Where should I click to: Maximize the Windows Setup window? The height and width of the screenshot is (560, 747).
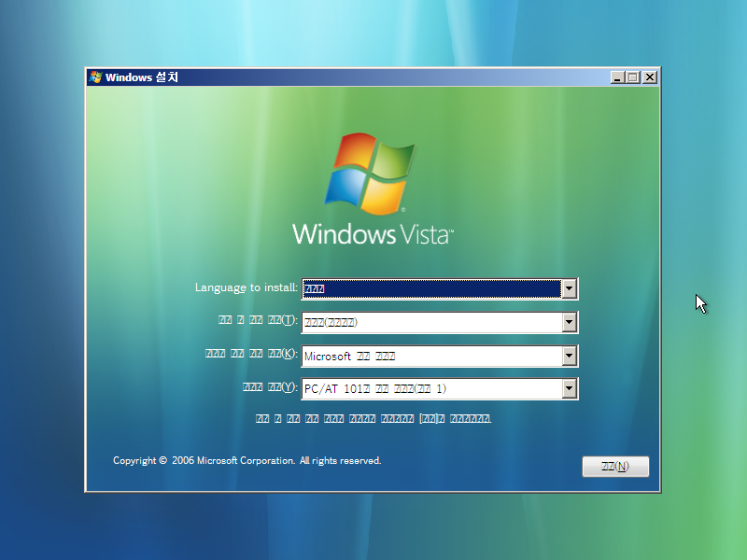tap(633, 77)
